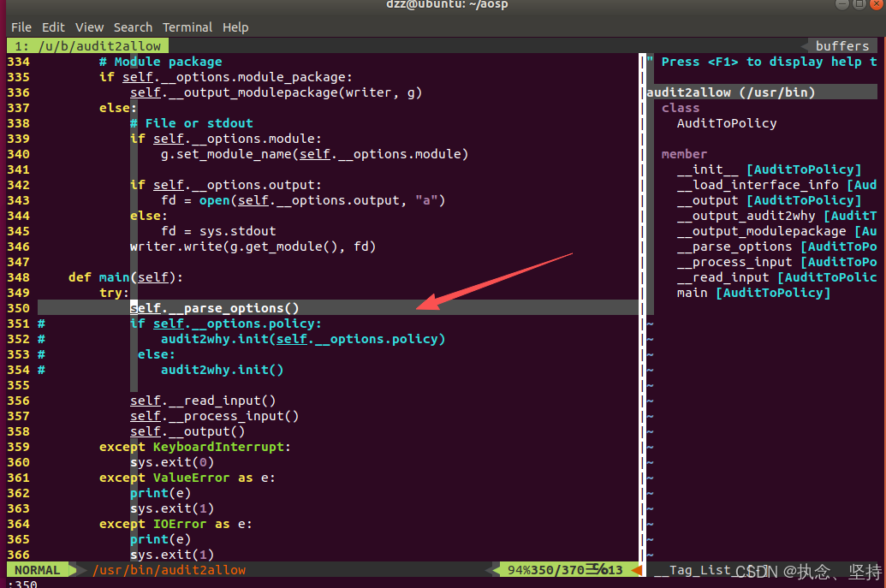
Task: Click the audit2allow (/usr/bin) tag list header
Action: [730, 92]
